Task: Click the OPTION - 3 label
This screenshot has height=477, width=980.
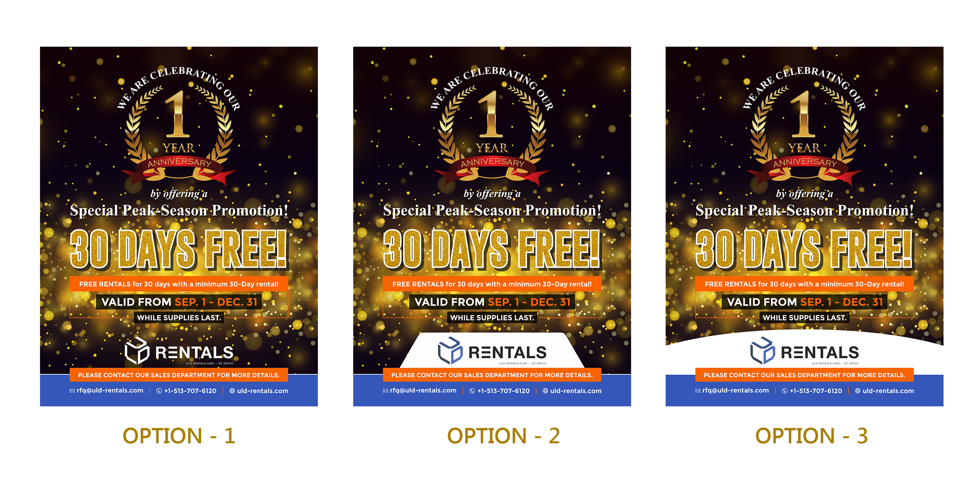Action: click(x=811, y=436)
